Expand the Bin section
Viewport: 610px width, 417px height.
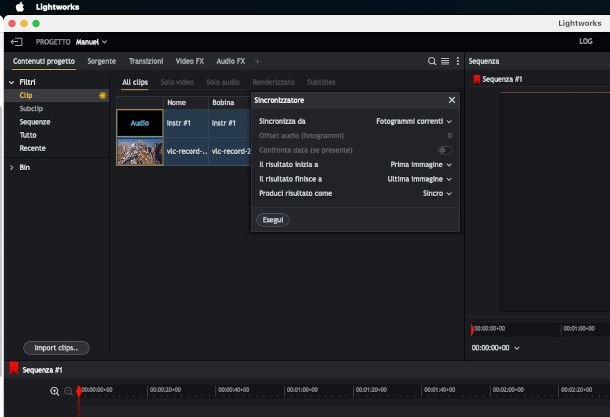point(12,167)
